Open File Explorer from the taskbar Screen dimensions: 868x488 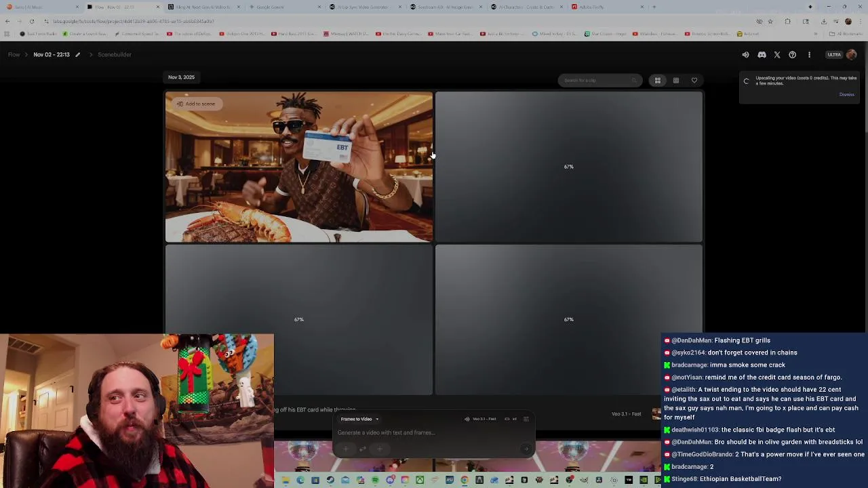[x=285, y=480]
